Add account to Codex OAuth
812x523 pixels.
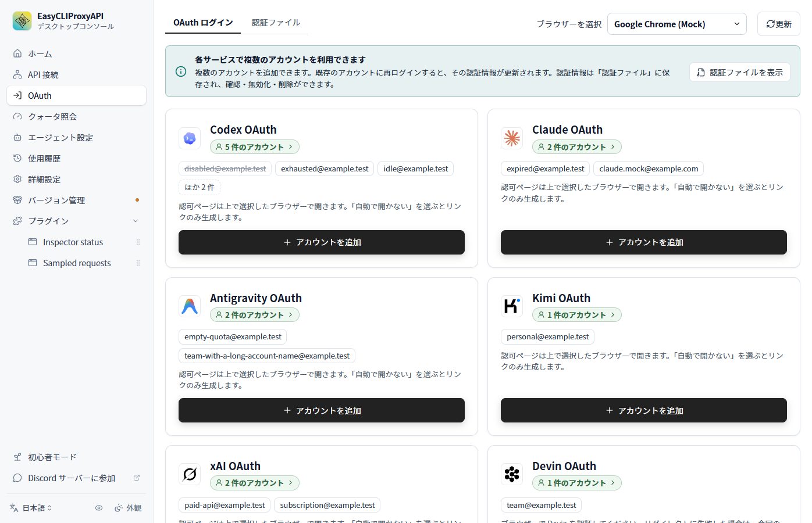coord(322,242)
